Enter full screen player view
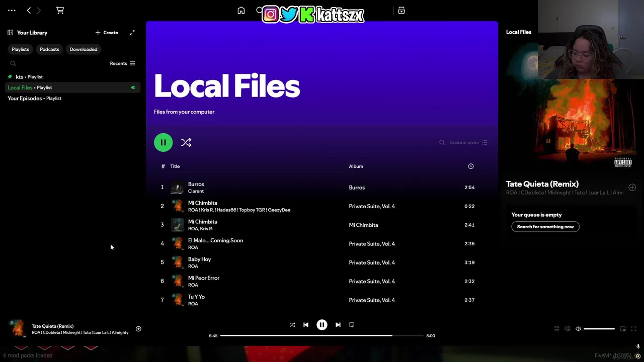Image resolution: width=644 pixels, height=362 pixels. 633,329
